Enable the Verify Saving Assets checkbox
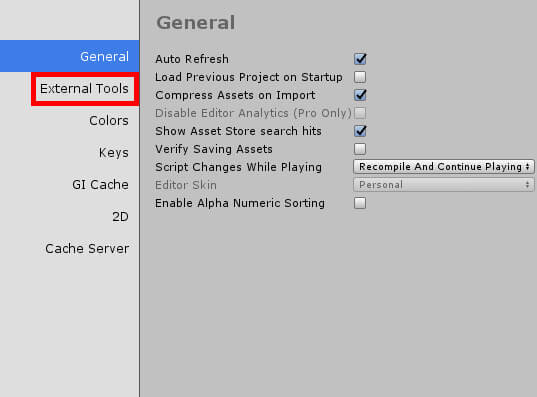 pos(360,149)
